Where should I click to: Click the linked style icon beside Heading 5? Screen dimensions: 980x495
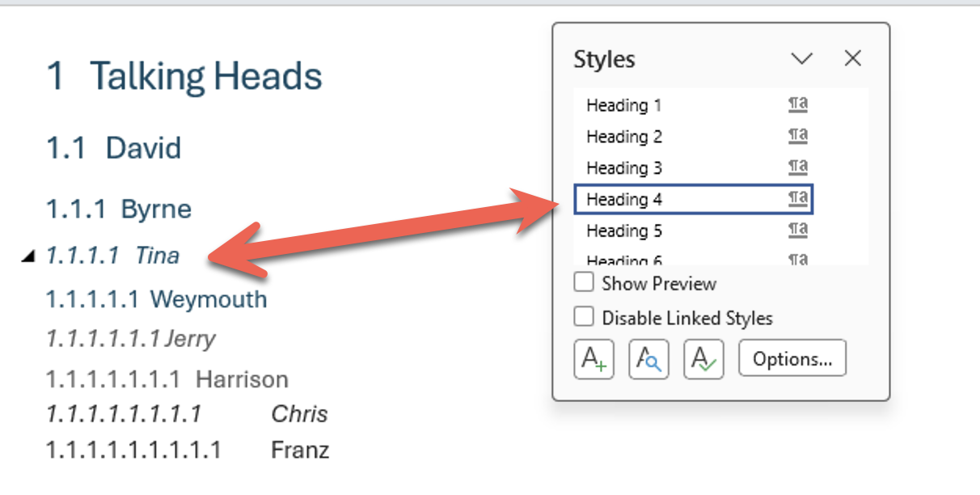[x=798, y=231]
